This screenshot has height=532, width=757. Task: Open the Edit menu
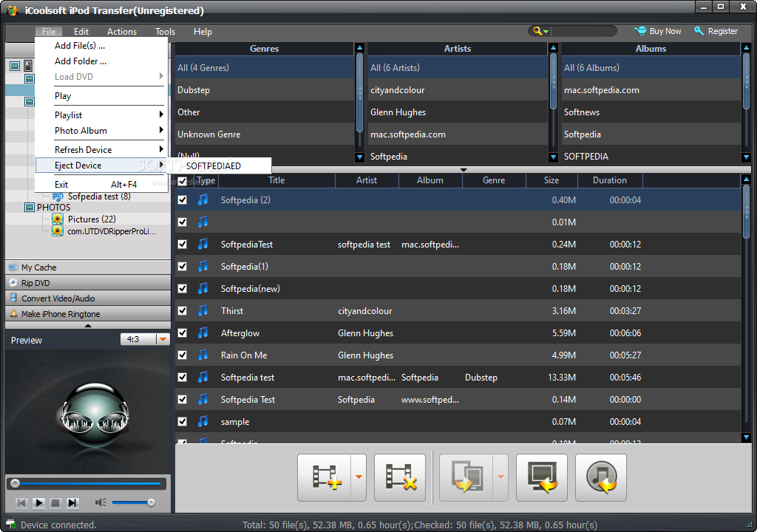tap(81, 31)
